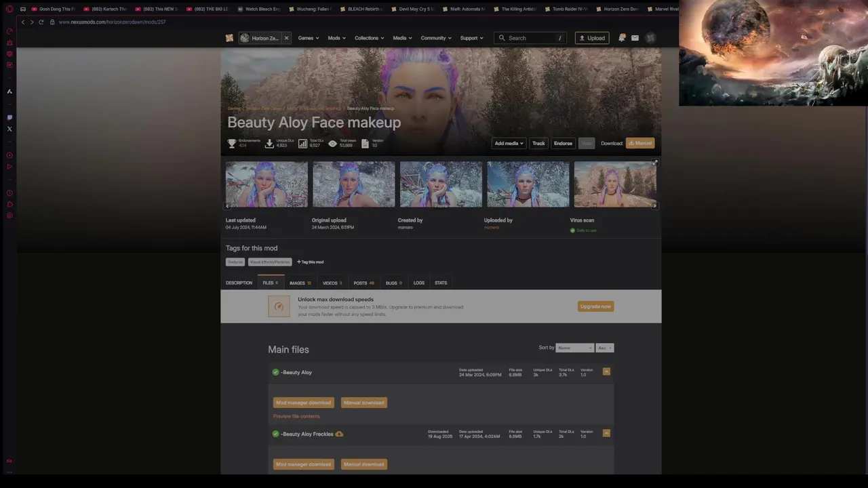Screen dimensions: 868x488
Task: Click the Unique DLs download icon
Action: click(269, 143)
